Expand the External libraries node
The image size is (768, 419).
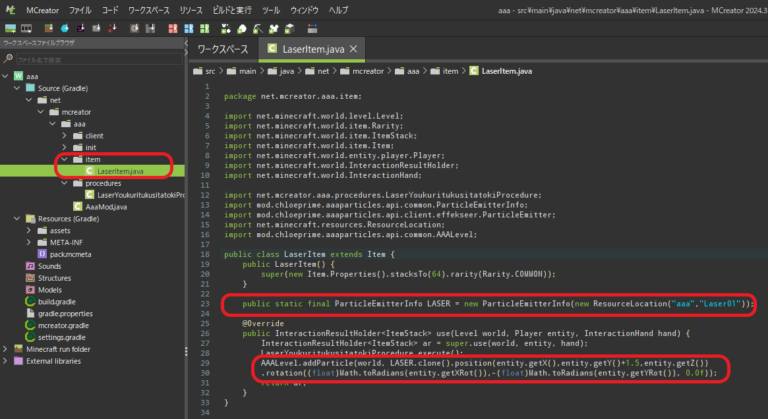(6, 360)
